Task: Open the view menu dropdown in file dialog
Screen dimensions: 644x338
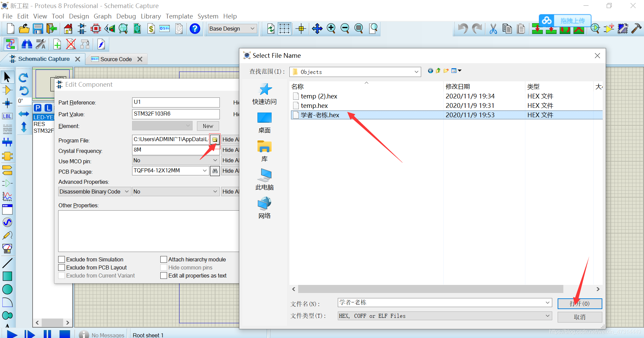Action: pyautogui.click(x=456, y=71)
